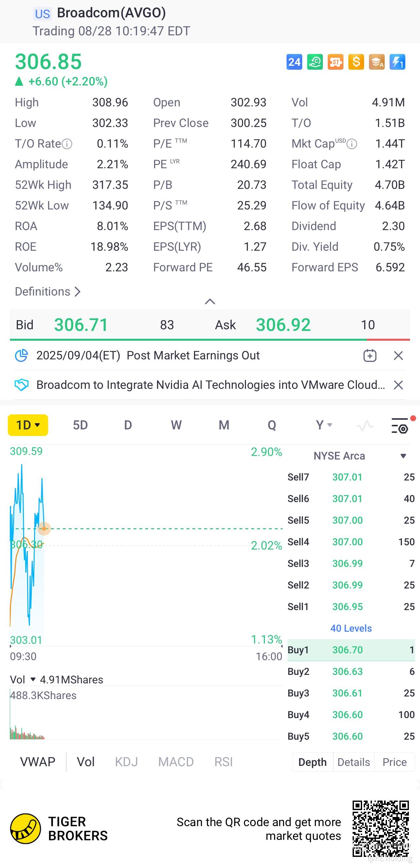Tap the yellow dollar sign badge
Viewport: 420px width, 868px height.
pos(356,62)
